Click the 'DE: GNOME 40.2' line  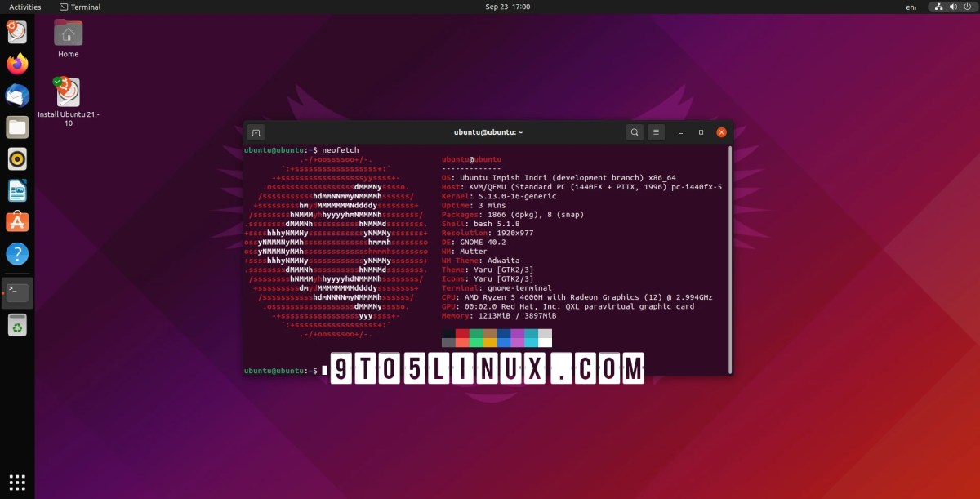pos(474,243)
